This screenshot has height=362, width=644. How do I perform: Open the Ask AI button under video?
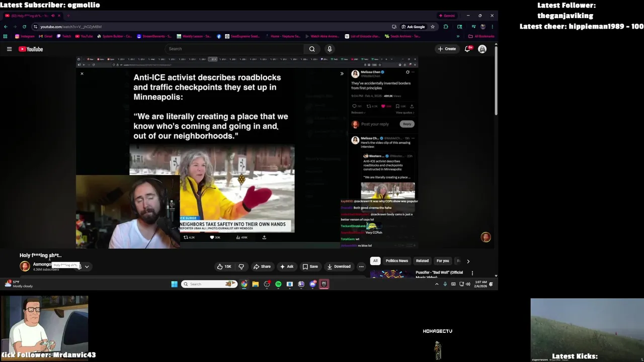click(x=287, y=266)
